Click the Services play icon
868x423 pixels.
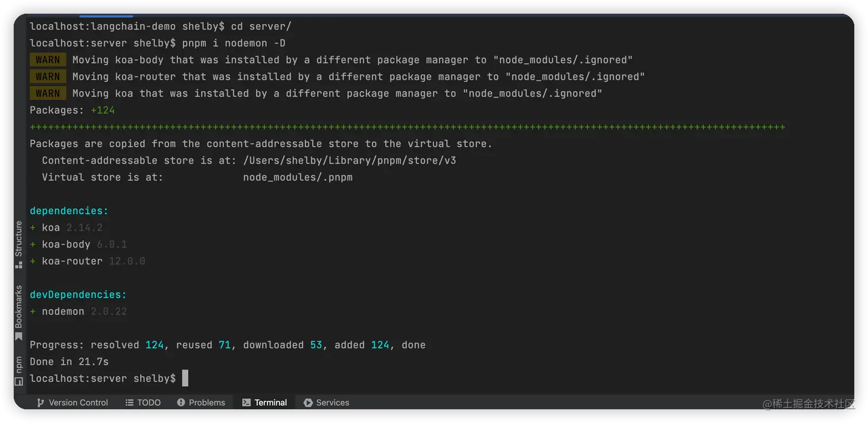(308, 402)
